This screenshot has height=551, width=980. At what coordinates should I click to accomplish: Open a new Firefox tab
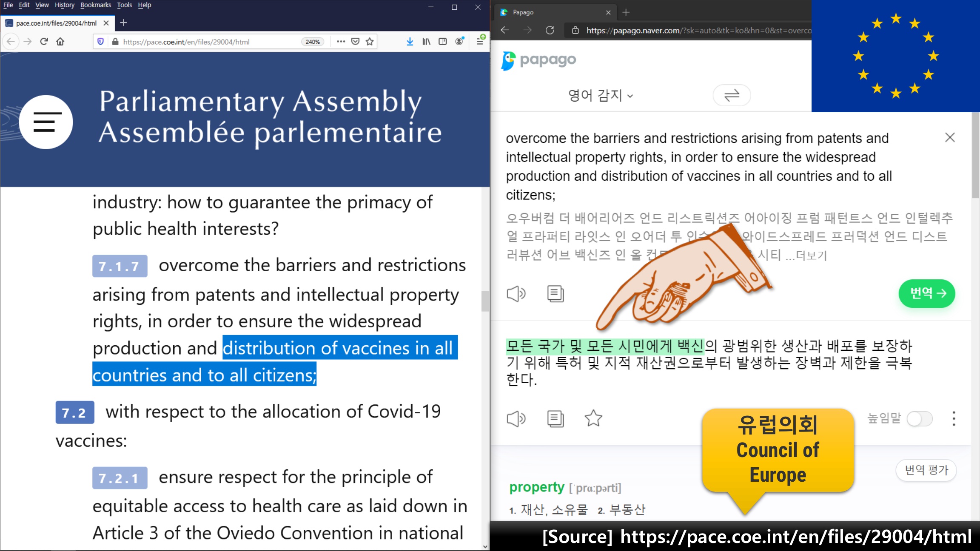coord(123,23)
